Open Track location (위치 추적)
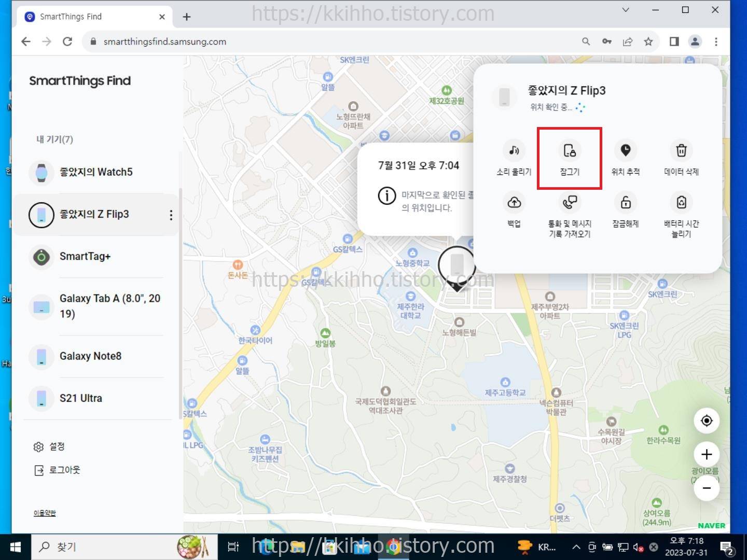Image resolution: width=747 pixels, height=560 pixels. (626, 158)
